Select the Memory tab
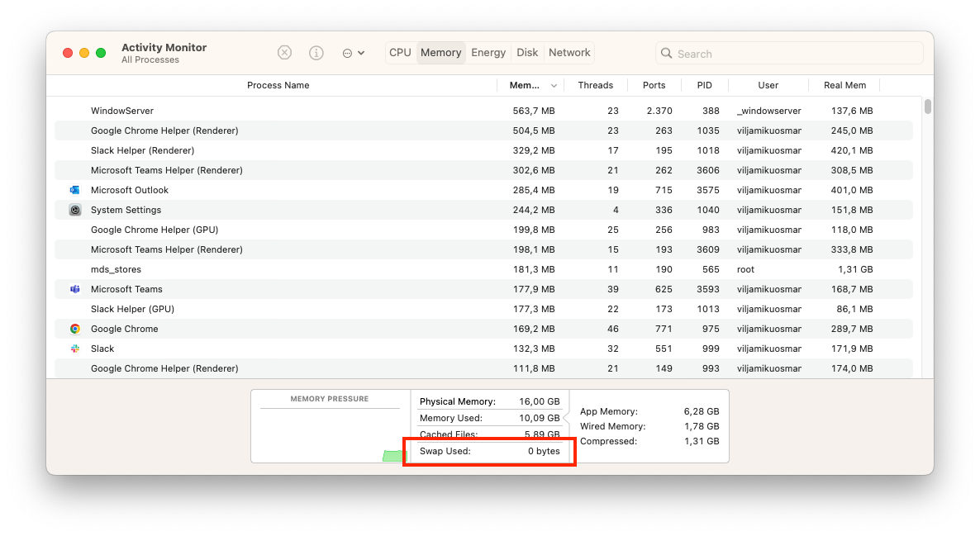Image resolution: width=980 pixels, height=536 pixels. click(x=440, y=53)
